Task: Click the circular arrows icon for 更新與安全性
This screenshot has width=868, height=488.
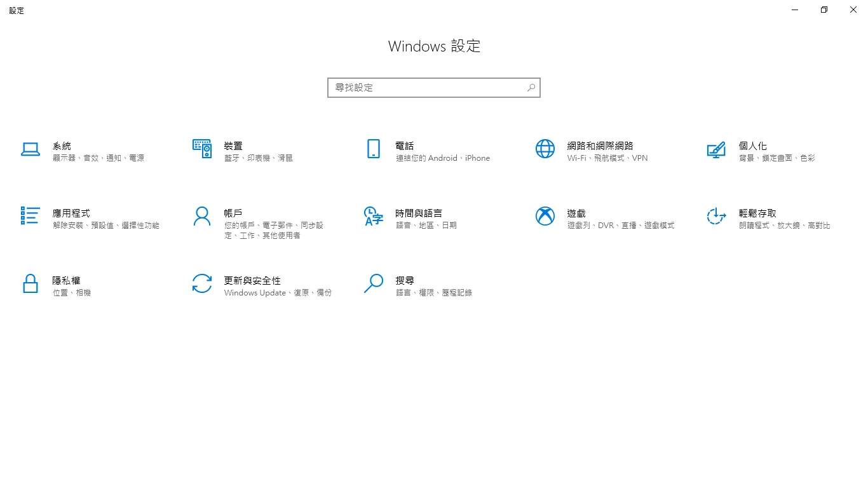Action: click(202, 283)
